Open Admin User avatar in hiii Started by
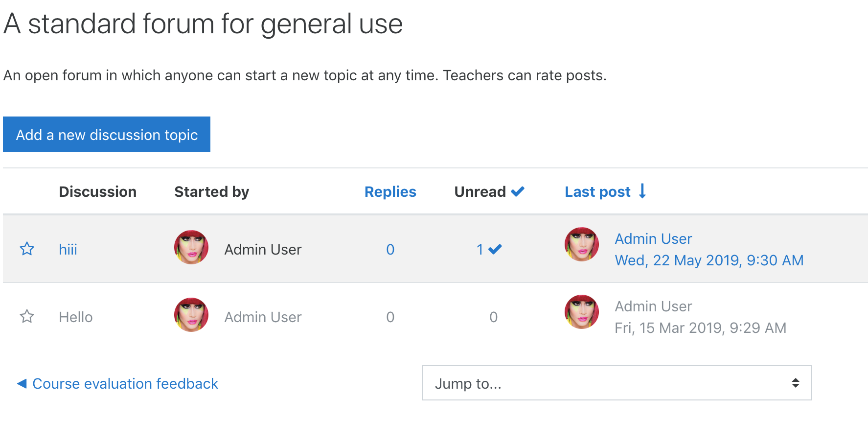Screen dimensions: 868x421 [191, 247]
